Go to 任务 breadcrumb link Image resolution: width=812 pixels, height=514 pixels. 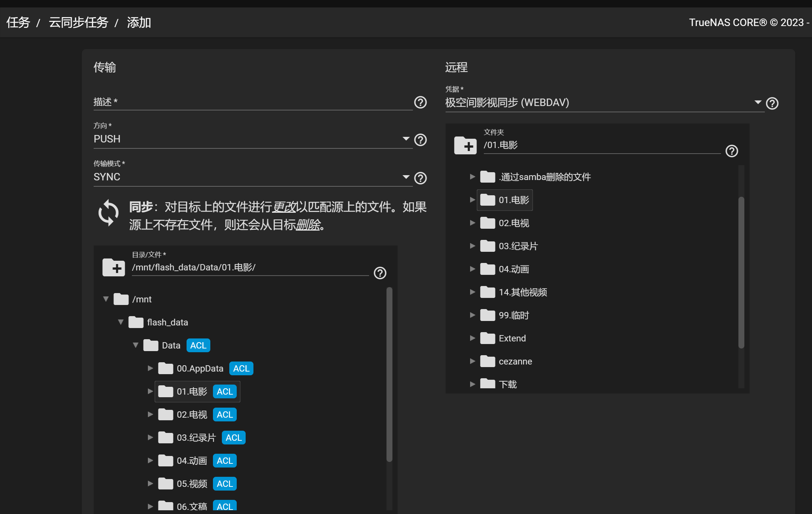point(18,23)
